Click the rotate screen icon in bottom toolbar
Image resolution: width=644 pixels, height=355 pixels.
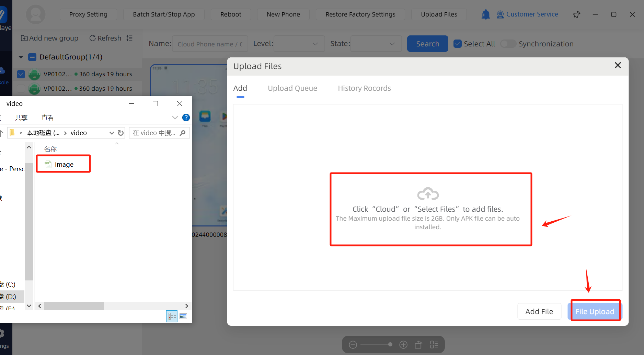pos(418,345)
